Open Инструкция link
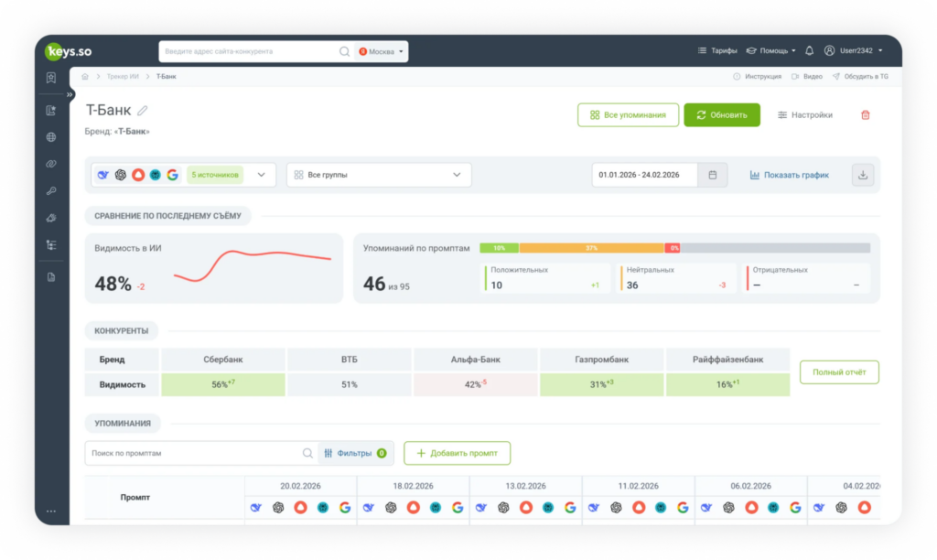Screen dimensions: 937x560 point(757,77)
